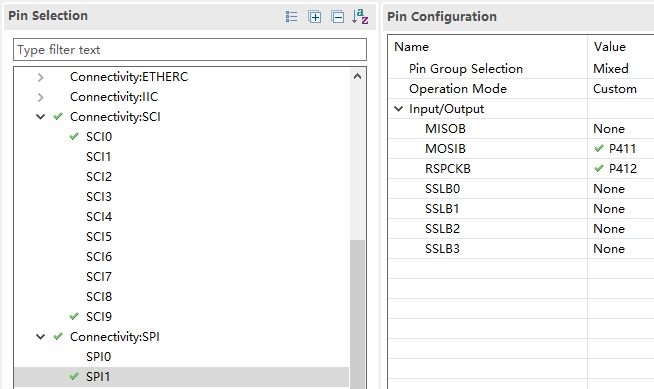654x389 pixels.
Task: Select SCI3 in the tree
Action: (x=99, y=197)
